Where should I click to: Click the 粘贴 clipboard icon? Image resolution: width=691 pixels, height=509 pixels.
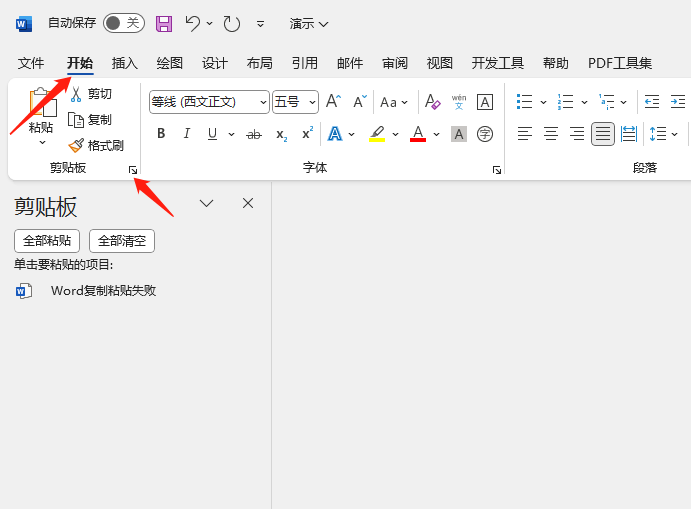pyautogui.click(x=43, y=102)
